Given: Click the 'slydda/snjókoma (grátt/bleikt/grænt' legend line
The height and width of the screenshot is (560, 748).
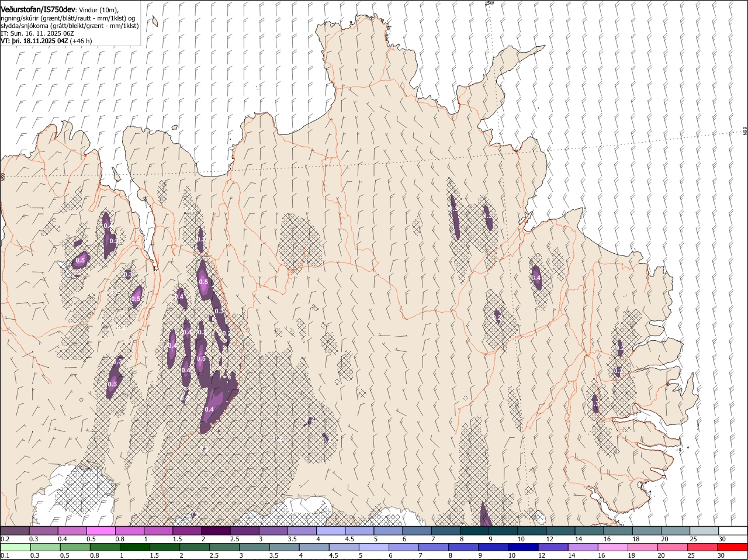Looking at the screenshot, I should pos(70,26).
